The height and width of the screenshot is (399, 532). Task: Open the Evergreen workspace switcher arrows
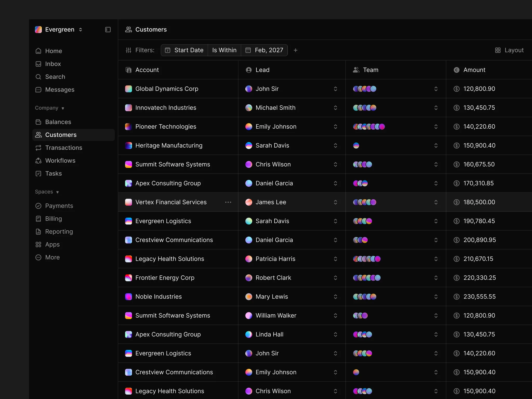(x=81, y=30)
